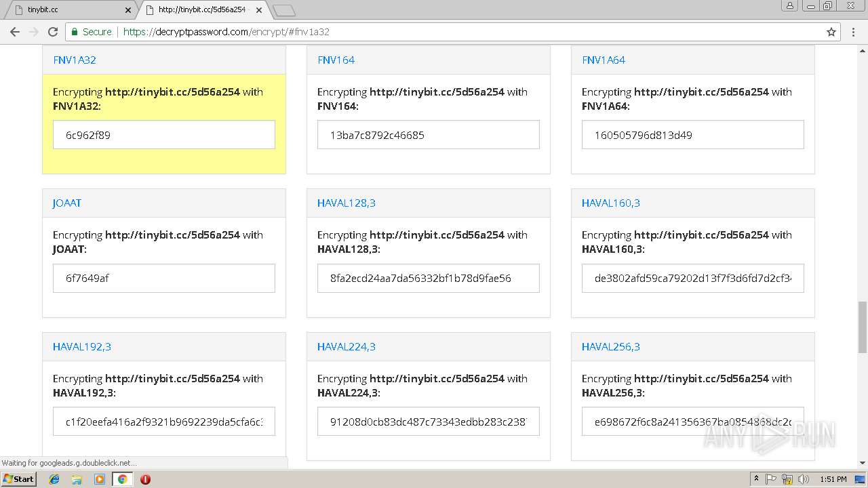Viewport: 868px width, 488px height.
Task: Click the HAVAL128,3 hash output field
Action: (429, 278)
